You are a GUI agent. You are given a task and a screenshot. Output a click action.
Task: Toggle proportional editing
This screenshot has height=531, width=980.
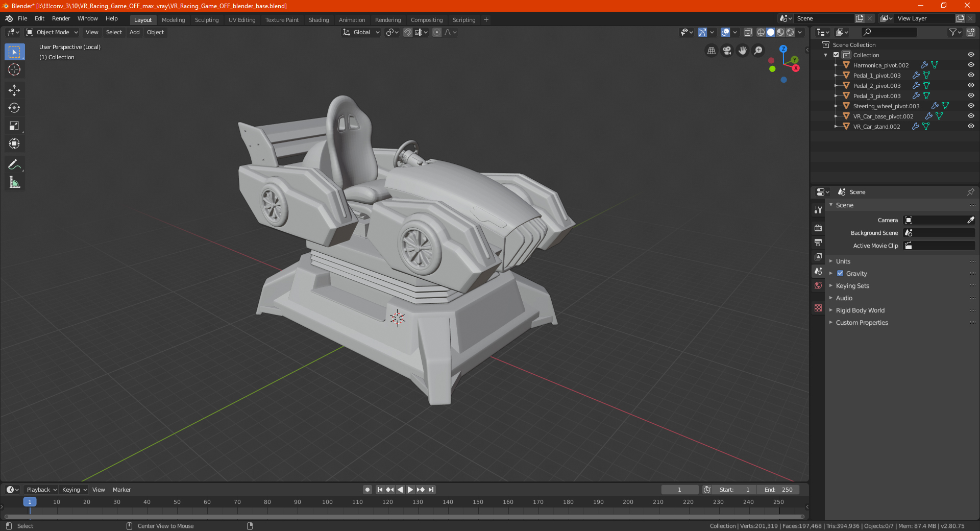(x=437, y=32)
